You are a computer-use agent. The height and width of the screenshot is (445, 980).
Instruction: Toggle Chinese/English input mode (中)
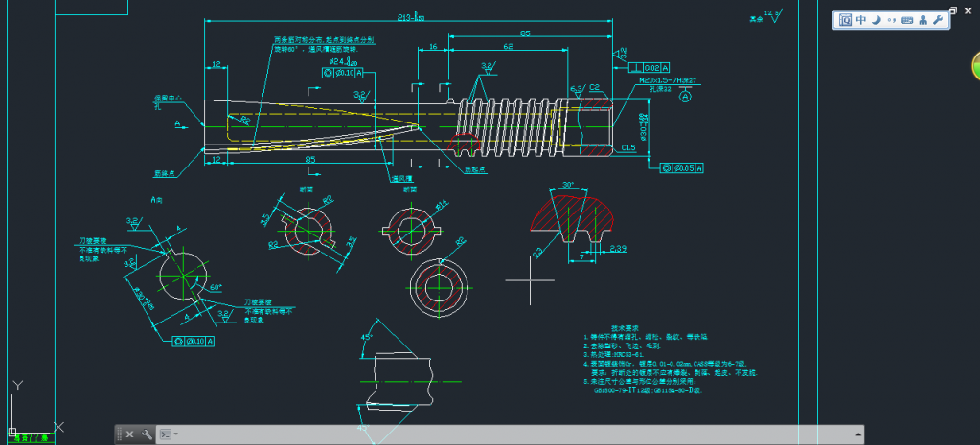861,20
